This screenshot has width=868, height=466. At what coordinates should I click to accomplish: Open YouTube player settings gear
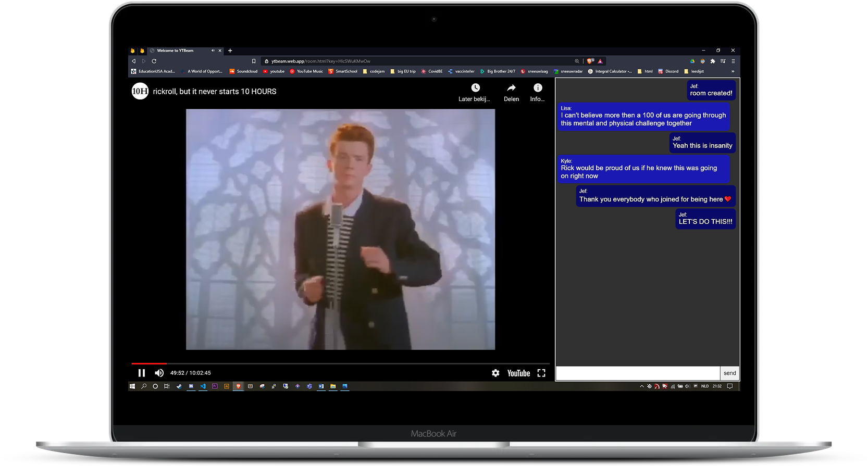click(495, 373)
